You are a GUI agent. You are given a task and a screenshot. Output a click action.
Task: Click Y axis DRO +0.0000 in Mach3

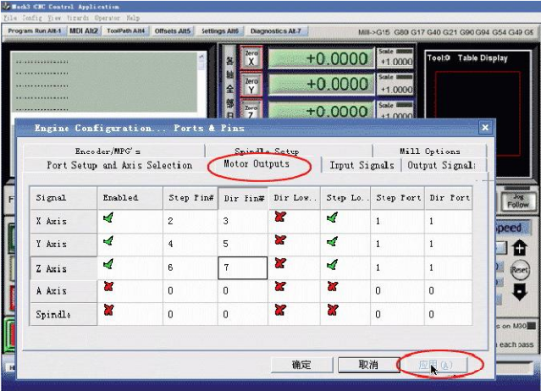321,84
